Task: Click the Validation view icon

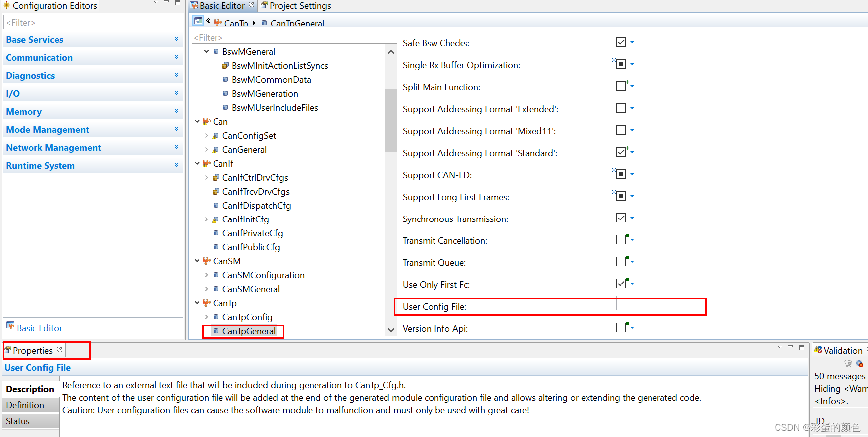Action: (818, 350)
